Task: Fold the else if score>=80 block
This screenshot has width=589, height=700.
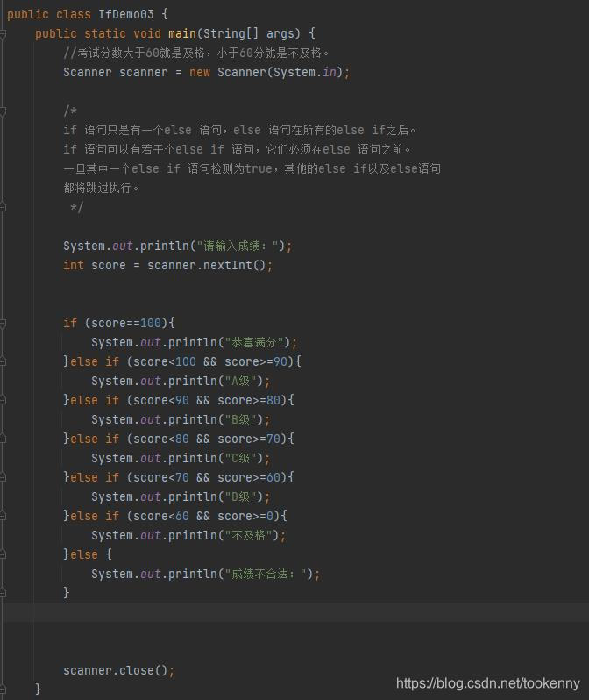Action: [3, 400]
